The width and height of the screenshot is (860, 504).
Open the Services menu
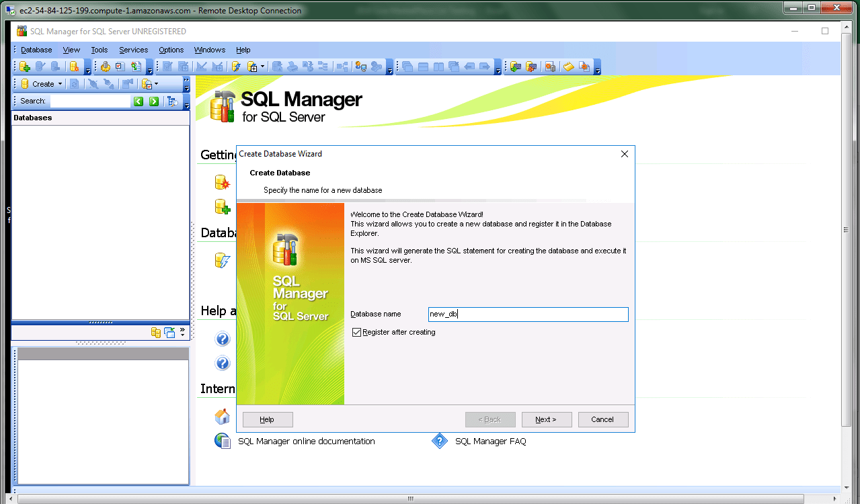pyautogui.click(x=133, y=50)
